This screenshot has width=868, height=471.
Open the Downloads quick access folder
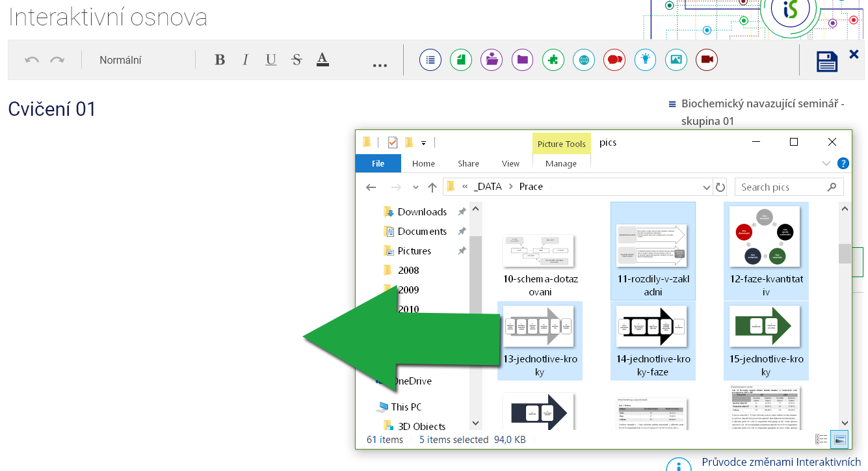(421, 212)
